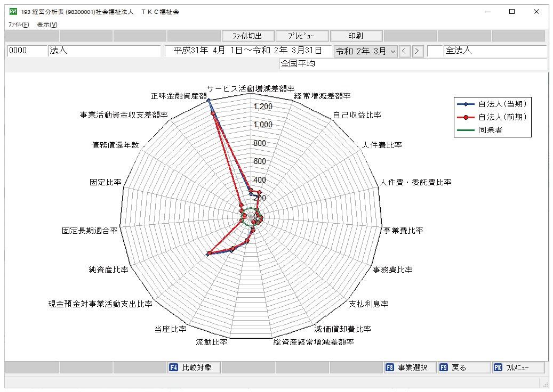Open the 表示(V) menu
The width and height of the screenshot is (553, 392).
[46, 23]
